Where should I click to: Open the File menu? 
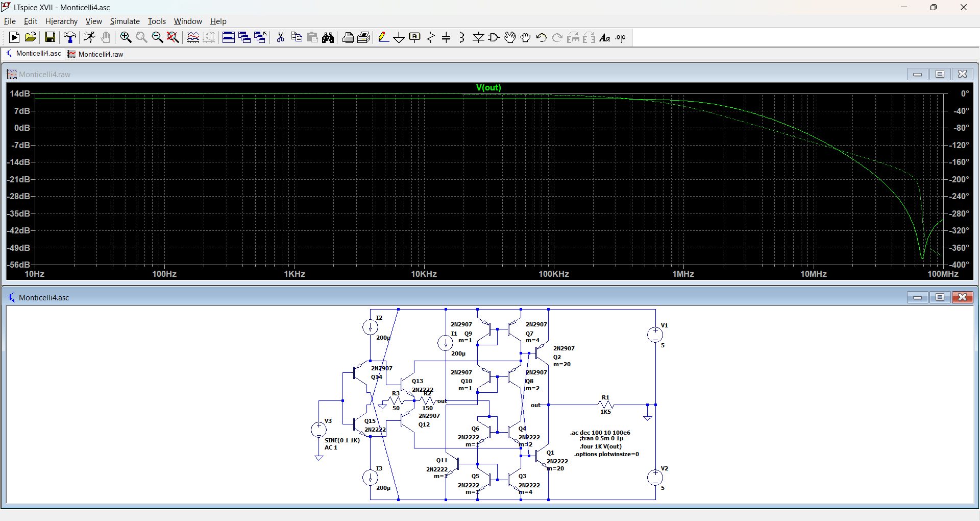point(10,21)
